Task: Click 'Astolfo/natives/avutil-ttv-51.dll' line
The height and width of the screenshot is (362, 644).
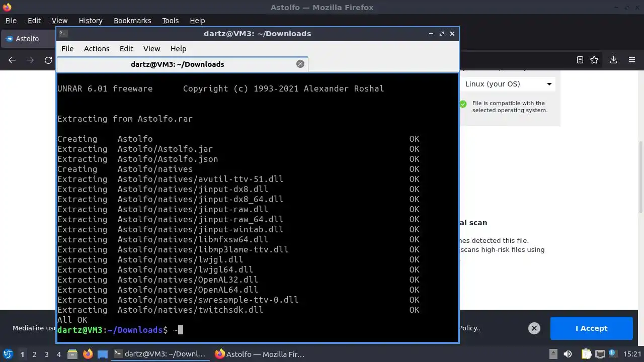Action: (x=200, y=179)
